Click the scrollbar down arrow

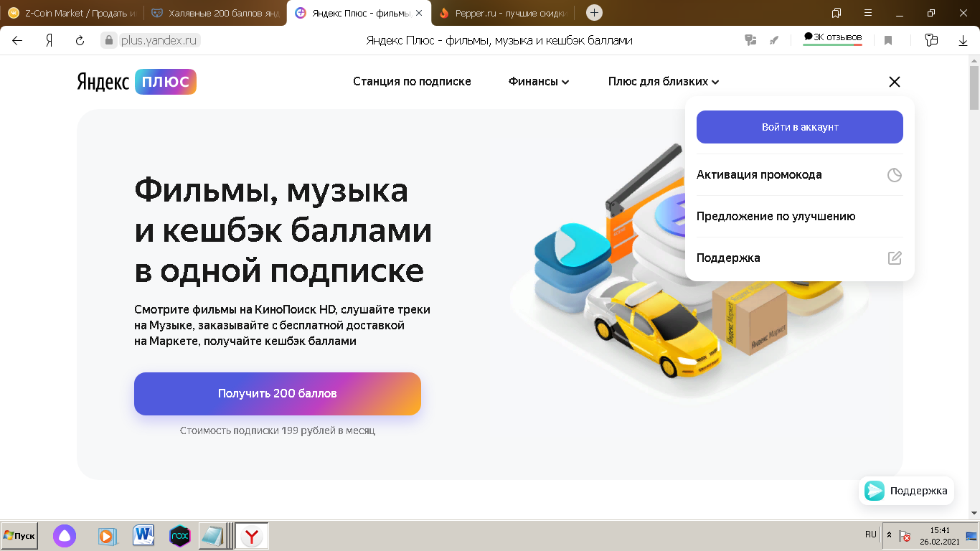pyautogui.click(x=974, y=513)
